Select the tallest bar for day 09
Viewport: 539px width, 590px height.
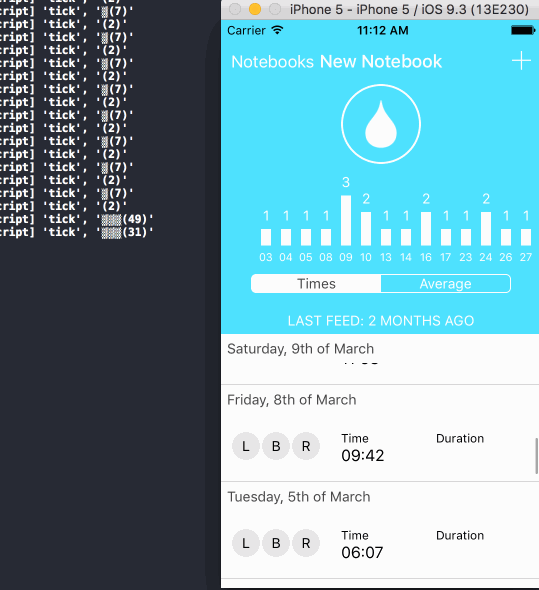(x=346, y=220)
